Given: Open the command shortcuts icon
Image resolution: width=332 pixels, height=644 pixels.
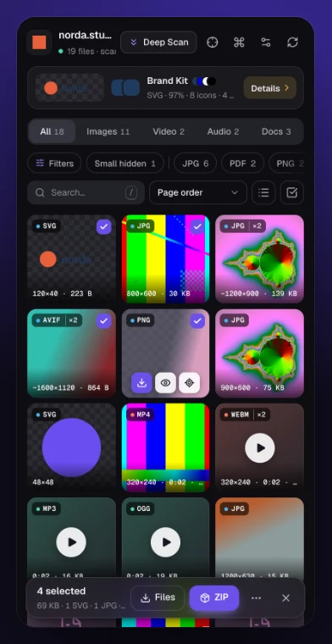Looking at the screenshot, I should tap(239, 42).
